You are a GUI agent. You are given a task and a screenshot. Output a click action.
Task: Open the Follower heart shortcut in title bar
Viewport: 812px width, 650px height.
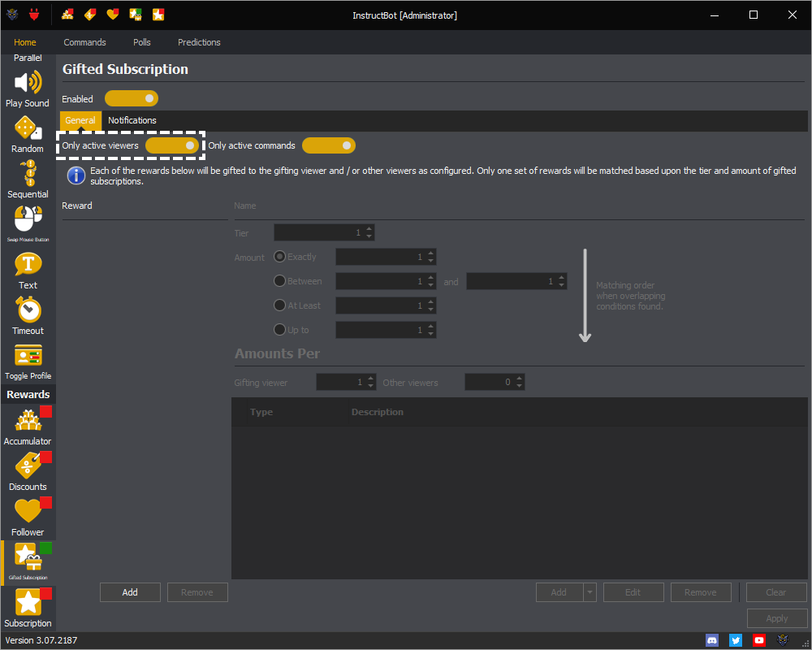(x=113, y=15)
